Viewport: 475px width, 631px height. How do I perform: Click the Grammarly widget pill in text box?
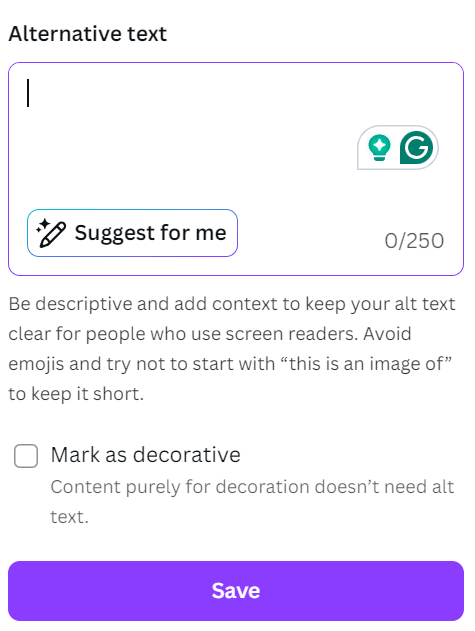click(x=398, y=148)
